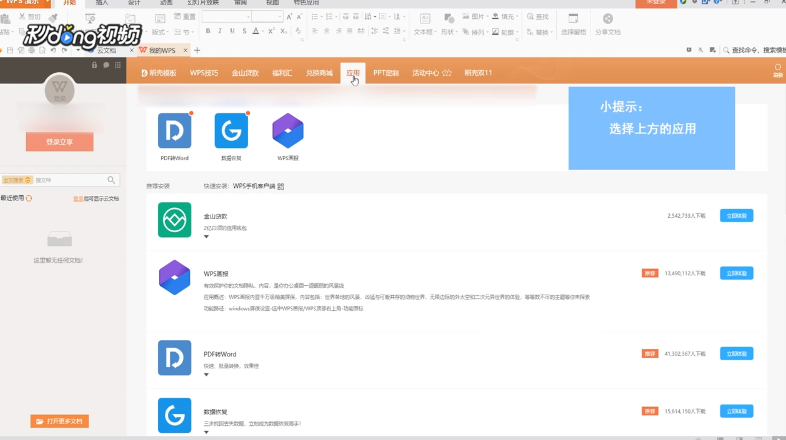Image resolution: width=786 pixels, height=440 pixels.
Task: Open the chat bubble icon in the sidebar header
Action: 106,65
